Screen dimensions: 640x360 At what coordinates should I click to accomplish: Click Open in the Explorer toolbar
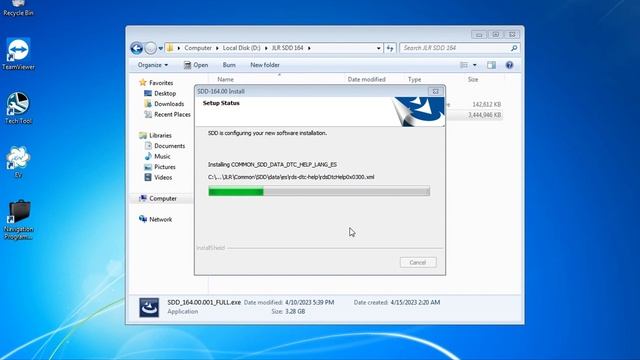196,65
